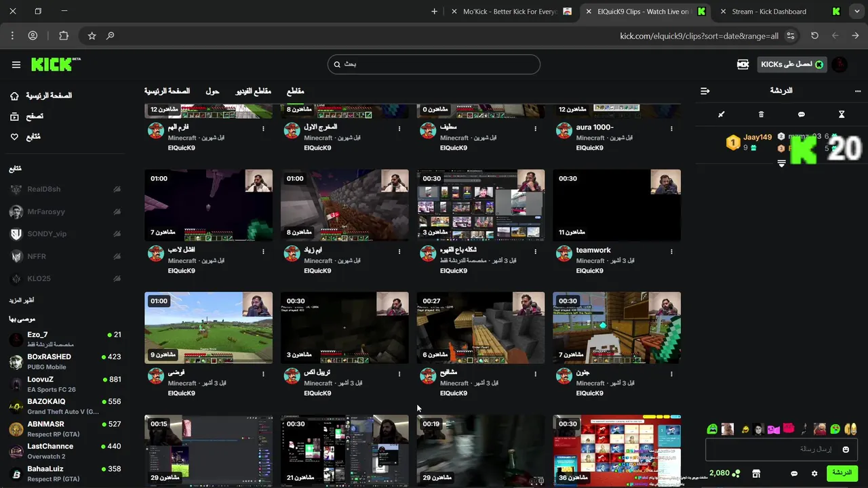Open the shop storefront icon below chat
Screen dimensions: 868x488
coord(756,473)
